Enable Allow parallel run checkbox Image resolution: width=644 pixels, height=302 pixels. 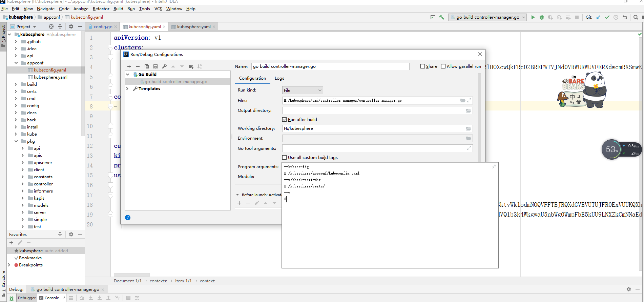coord(443,66)
